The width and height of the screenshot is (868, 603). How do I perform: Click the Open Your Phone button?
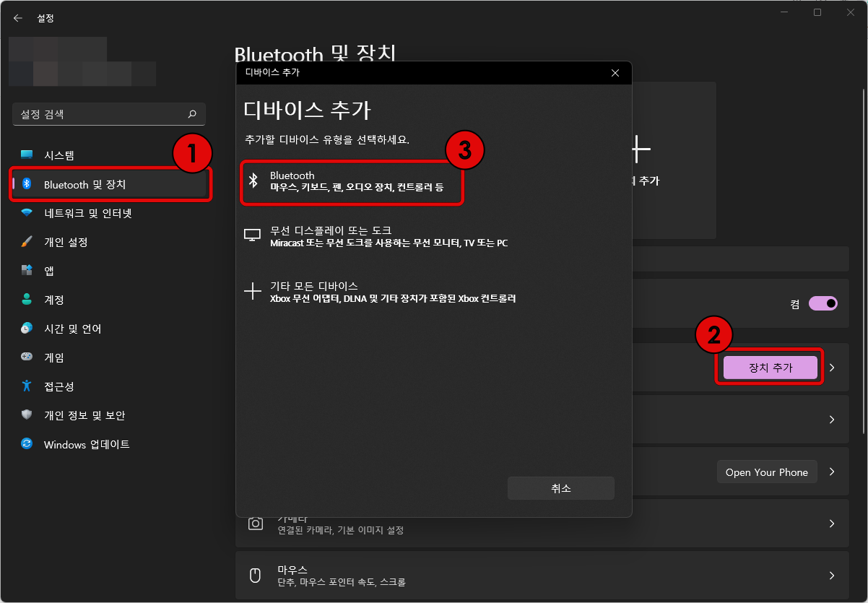coord(767,472)
